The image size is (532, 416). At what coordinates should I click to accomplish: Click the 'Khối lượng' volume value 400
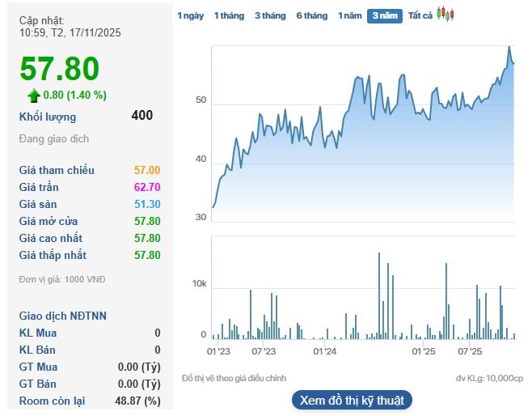141,116
